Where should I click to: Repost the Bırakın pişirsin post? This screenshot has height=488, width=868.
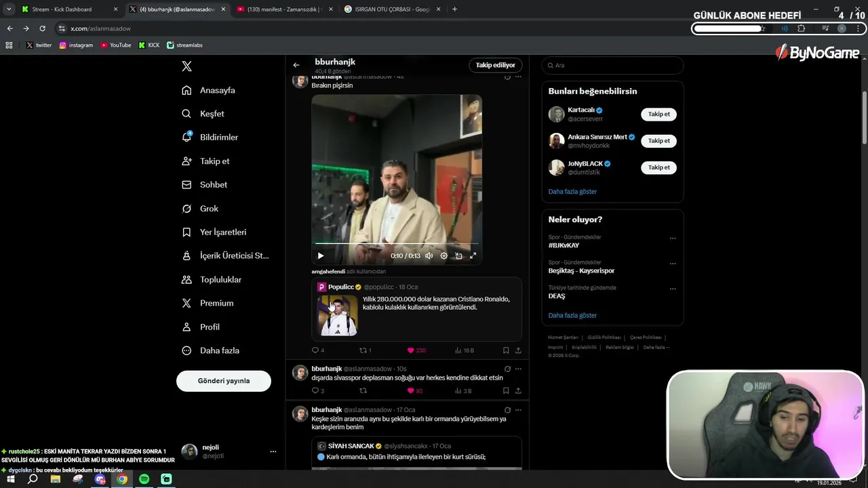(365, 350)
